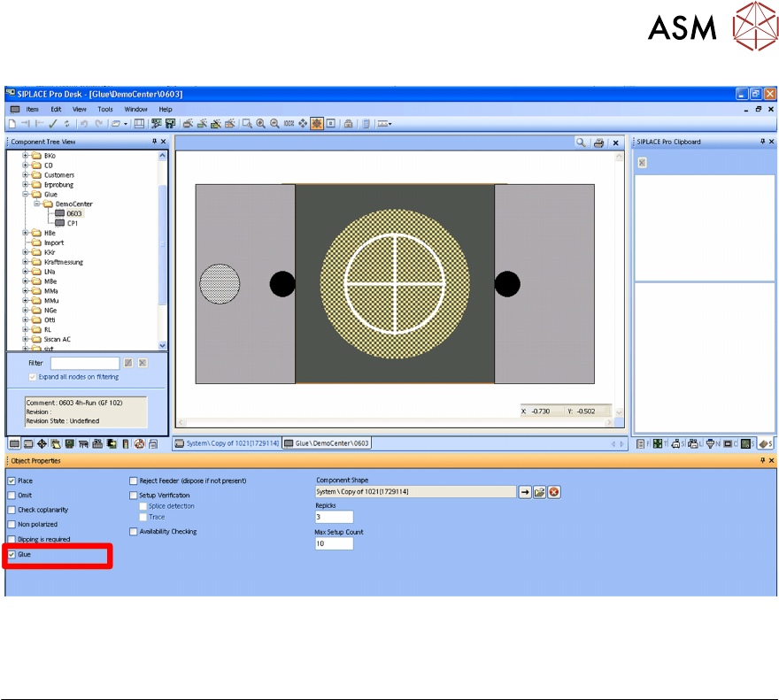This screenshot has height=700, width=779.
Task: Uncheck the Glue checkbox
Action: tap(12, 555)
